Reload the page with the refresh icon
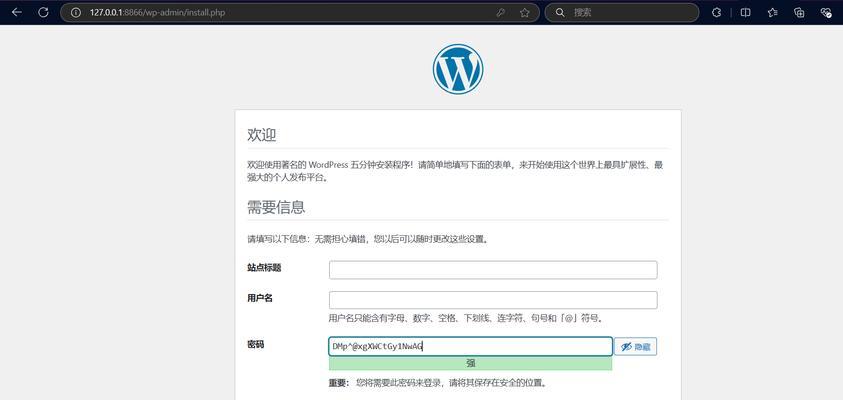Viewport: 843px width, 400px height. click(x=44, y=12)
